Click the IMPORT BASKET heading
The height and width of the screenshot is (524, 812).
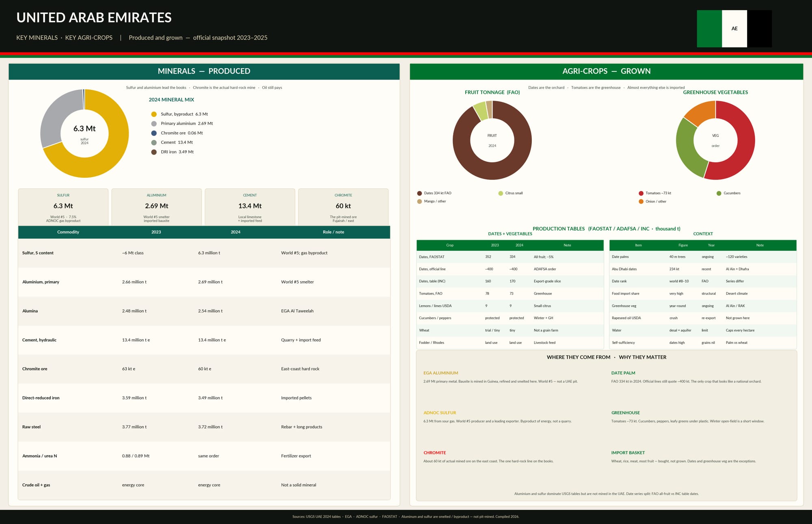click(628, 453)
